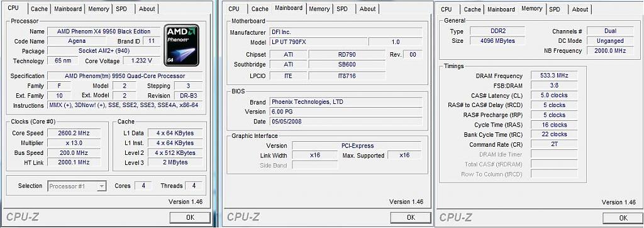Open Cache tab in Mainboard window
The width and height of the screenshot is (644, 228).
260,9
